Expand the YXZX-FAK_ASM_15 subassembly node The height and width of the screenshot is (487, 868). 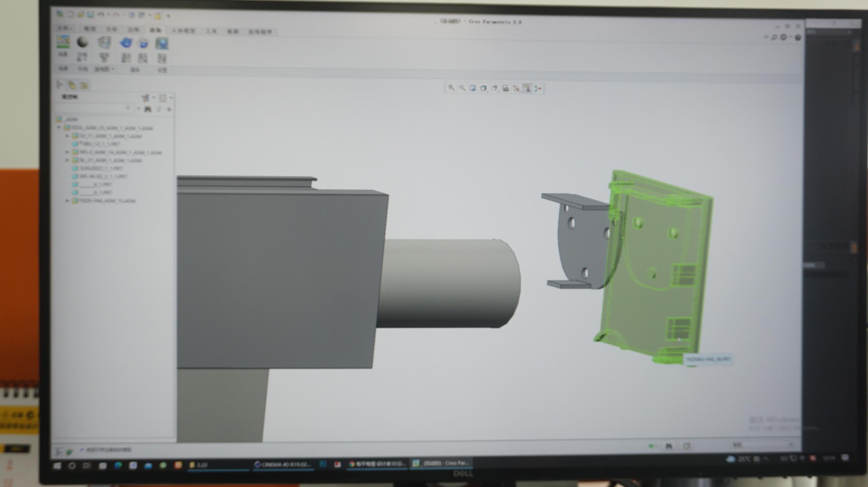[x=67, y=201]
